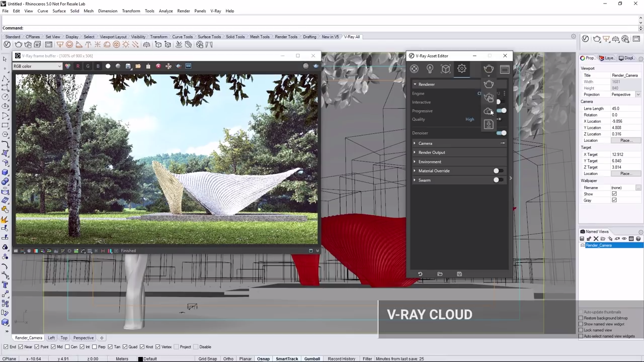The image size is (644, 362).
Task: Click the V-Ray dome light toolbar icon
Action: [x=107, y=45]
